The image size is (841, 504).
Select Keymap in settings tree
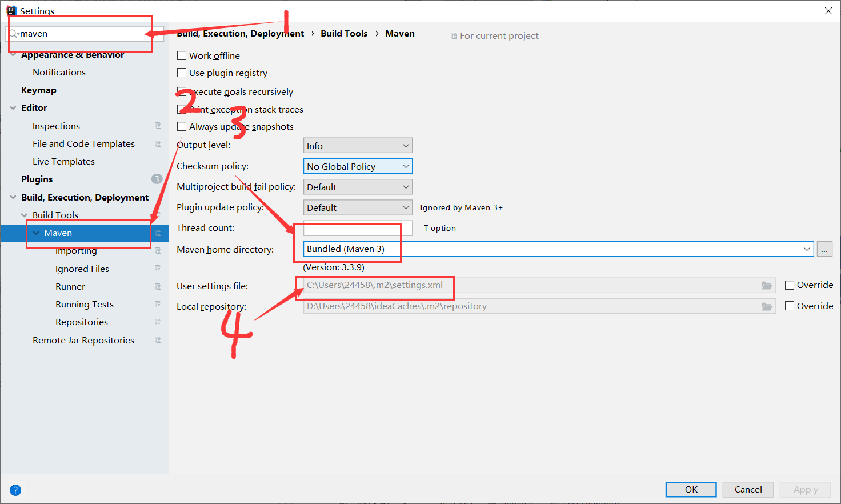[x=39, y=90]
